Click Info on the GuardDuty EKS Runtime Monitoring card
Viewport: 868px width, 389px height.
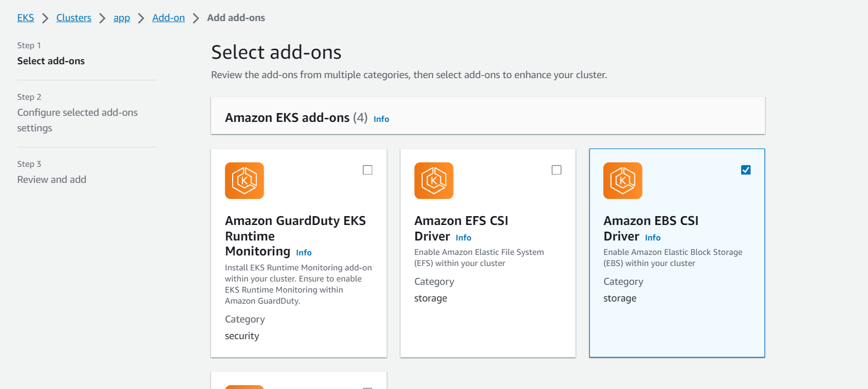(304, 252)
